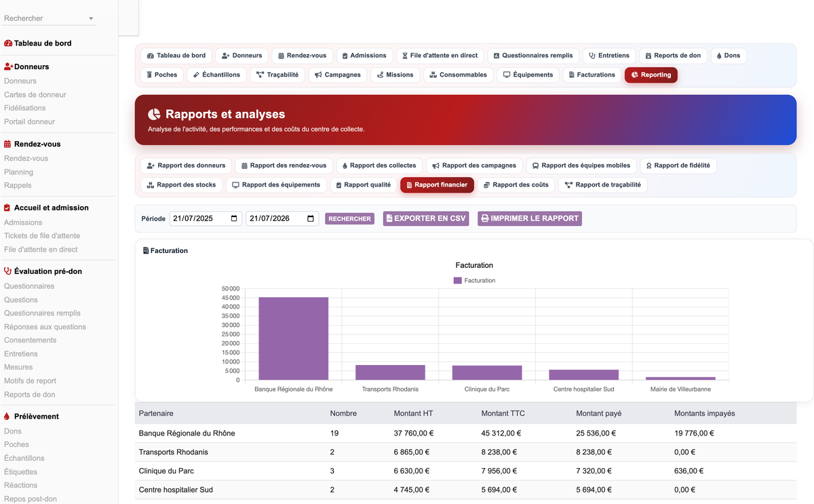Switch to the Échantillons tab

click(x=217, y=75)
